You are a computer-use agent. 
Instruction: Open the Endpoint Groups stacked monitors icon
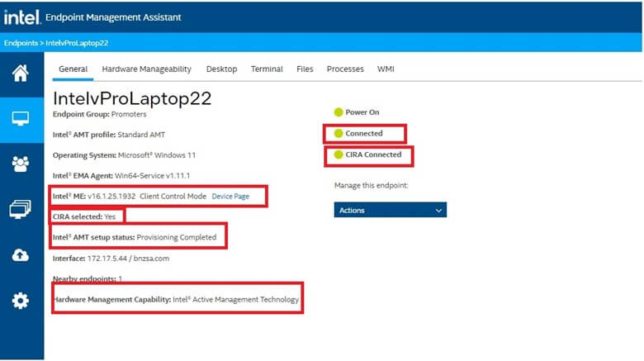point(20,209)
